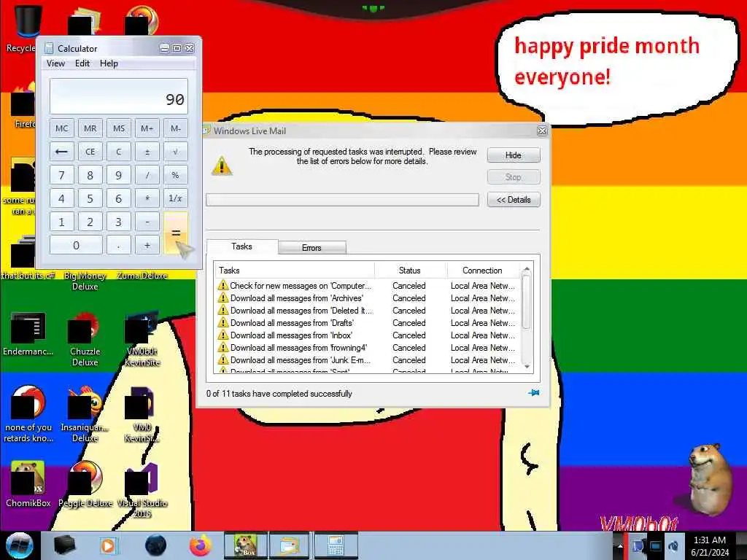This screenshot has height=560, width=747.
Task: Click the calculator equals key
Action: (176, 233)
